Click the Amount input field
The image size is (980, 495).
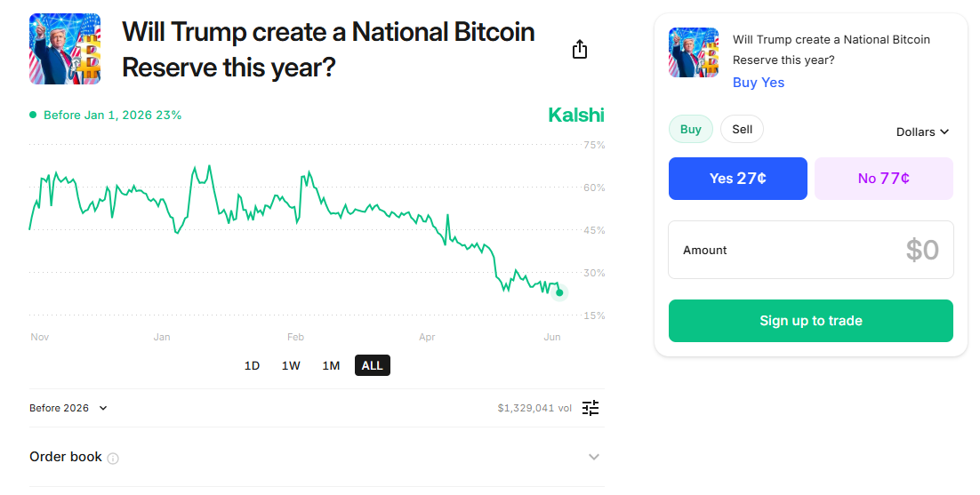[810, 250]
